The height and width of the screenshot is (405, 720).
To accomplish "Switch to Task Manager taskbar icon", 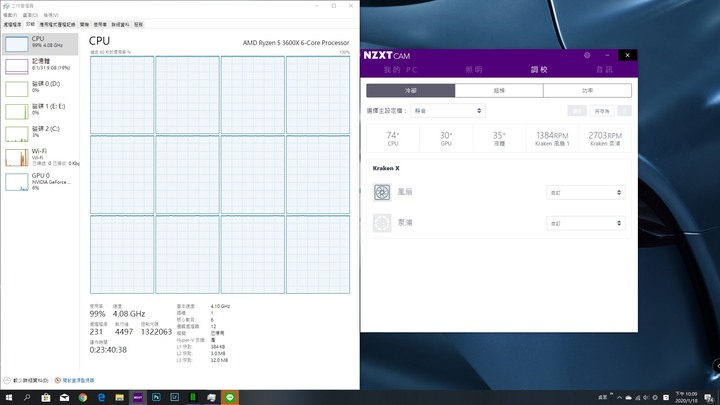I will pos(211,398).
